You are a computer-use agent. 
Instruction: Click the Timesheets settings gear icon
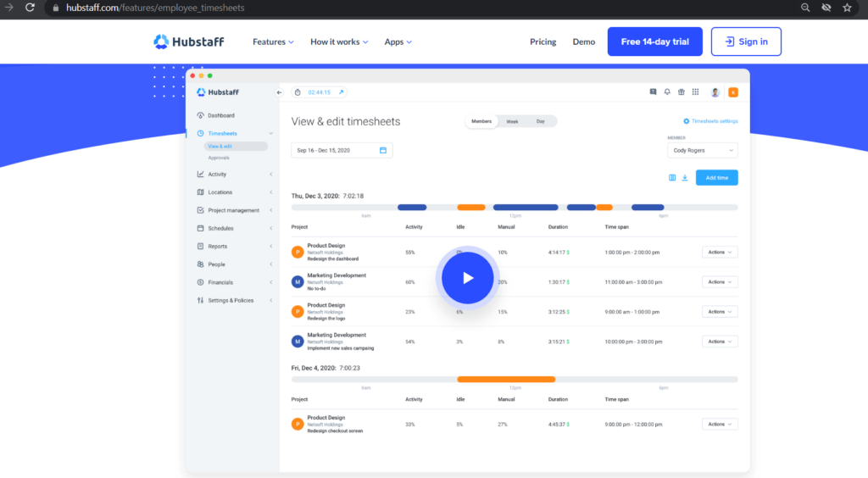pyautogui.click(x=687, y=121)
